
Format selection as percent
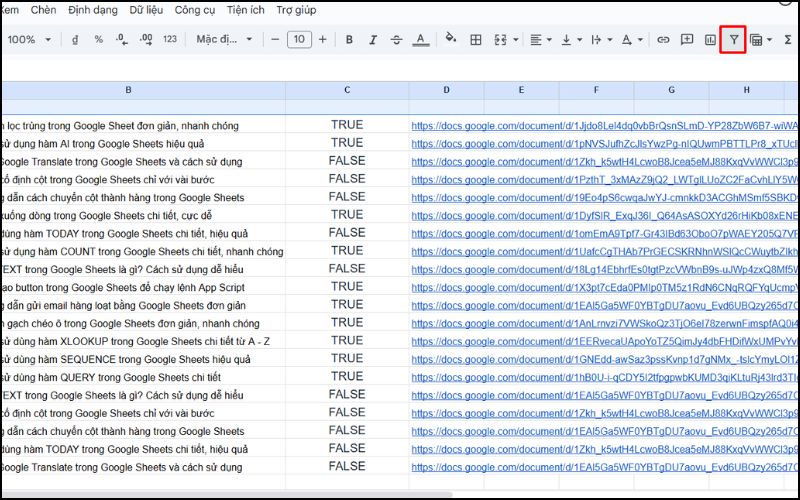click(x=98, y=40)
